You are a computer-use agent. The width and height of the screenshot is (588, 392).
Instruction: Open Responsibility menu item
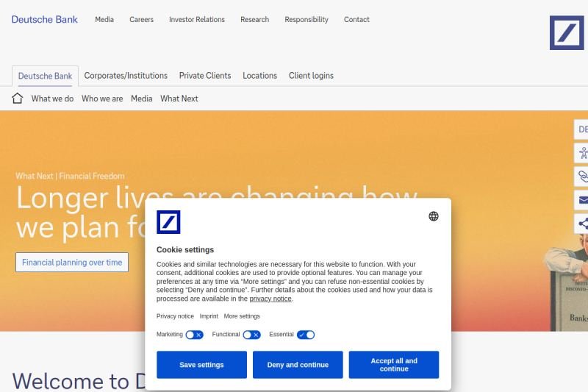tap(306, 20)
